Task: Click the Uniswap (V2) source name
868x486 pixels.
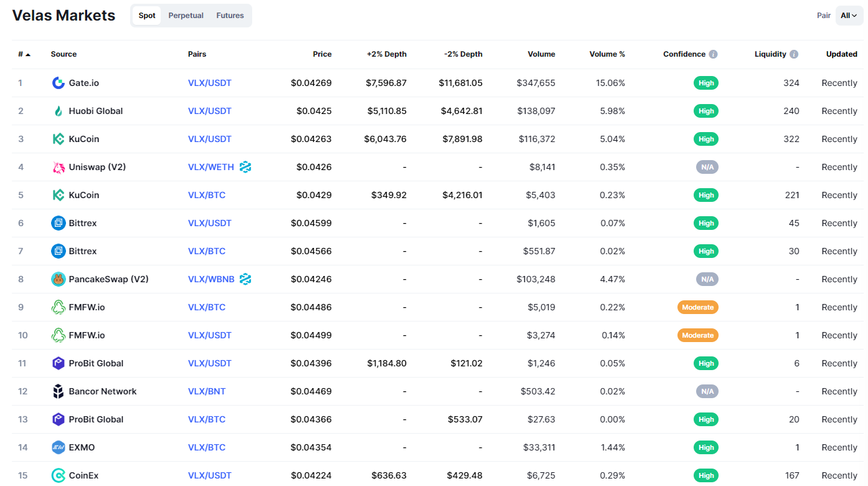Action: coord(98,167)
